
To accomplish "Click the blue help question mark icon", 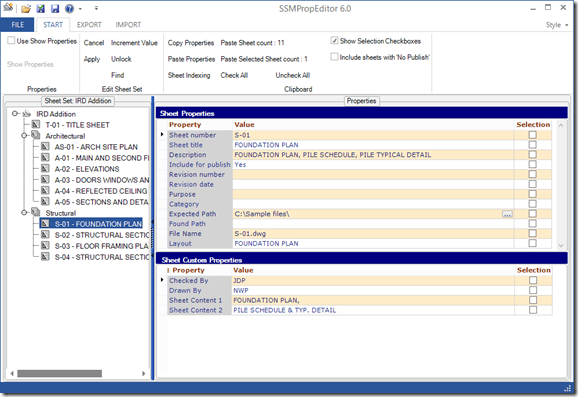I will pos(69,8).
